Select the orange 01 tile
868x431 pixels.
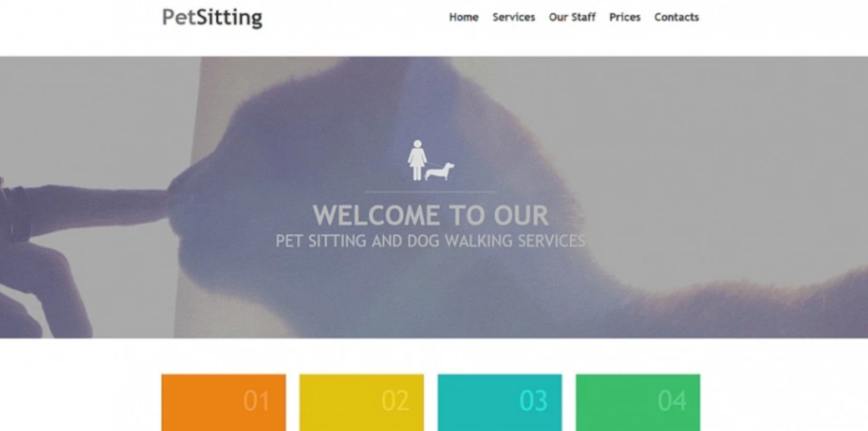point(224,403)
